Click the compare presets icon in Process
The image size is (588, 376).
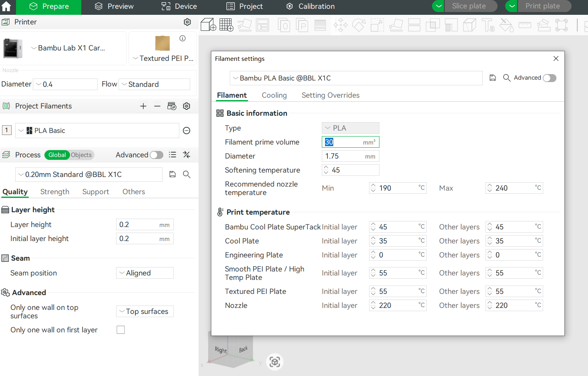[187, 155]
